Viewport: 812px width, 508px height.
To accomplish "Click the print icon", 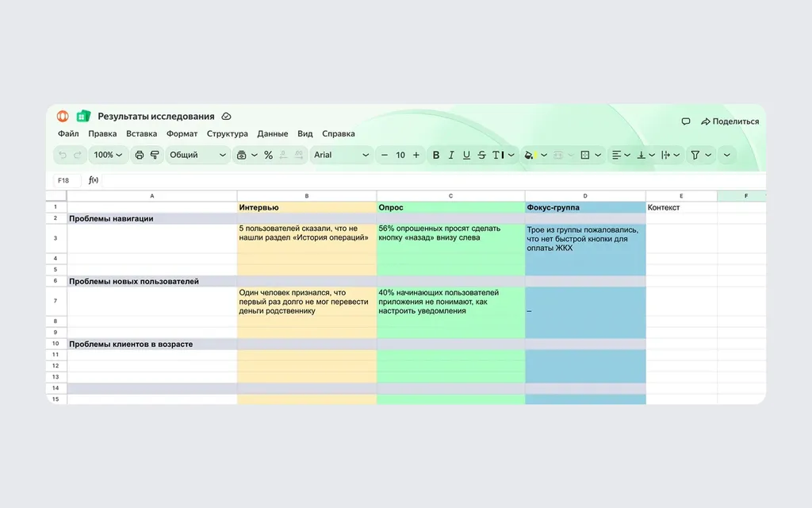I will pos(140,155).
